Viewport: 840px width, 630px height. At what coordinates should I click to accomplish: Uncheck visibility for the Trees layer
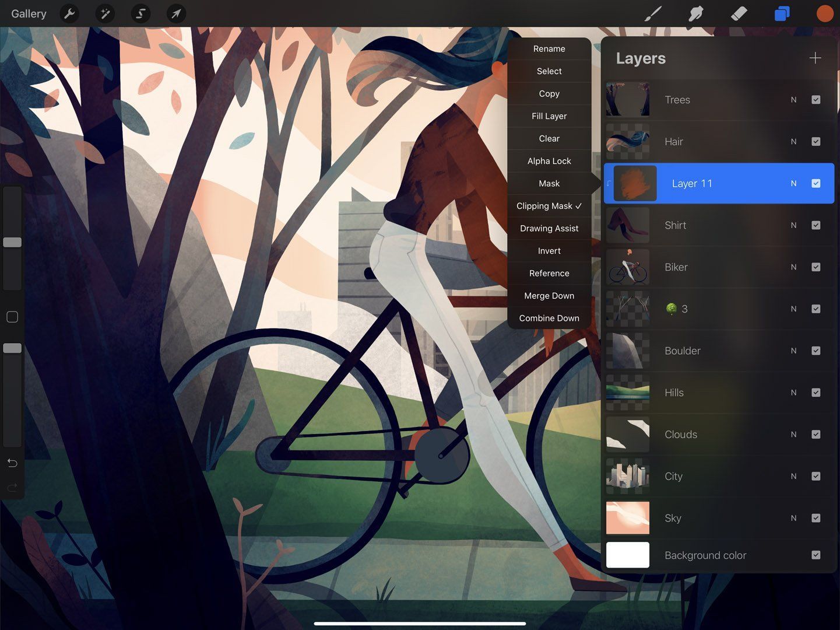coord(816,100)
